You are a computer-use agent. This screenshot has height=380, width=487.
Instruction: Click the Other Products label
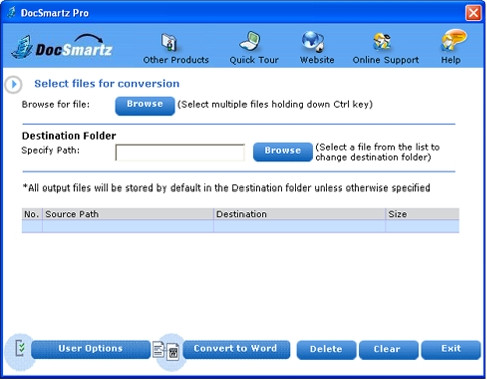point(176,60)
